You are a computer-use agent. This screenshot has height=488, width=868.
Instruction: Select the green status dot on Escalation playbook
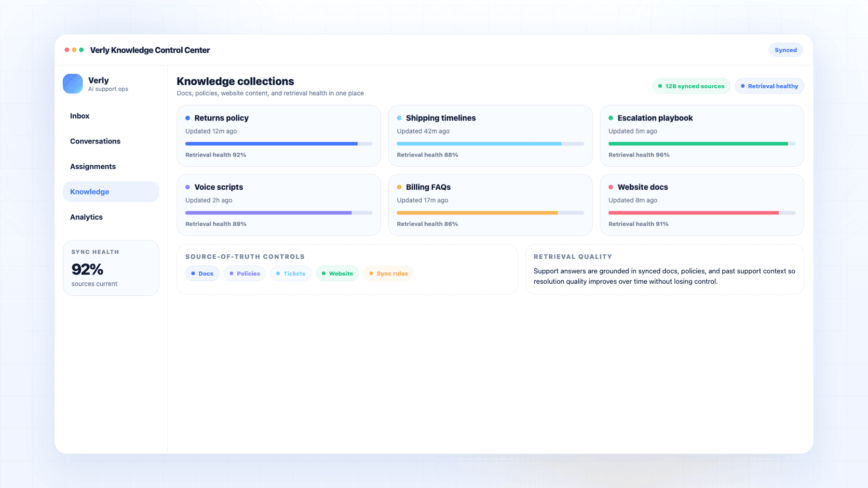pos(611,118)
